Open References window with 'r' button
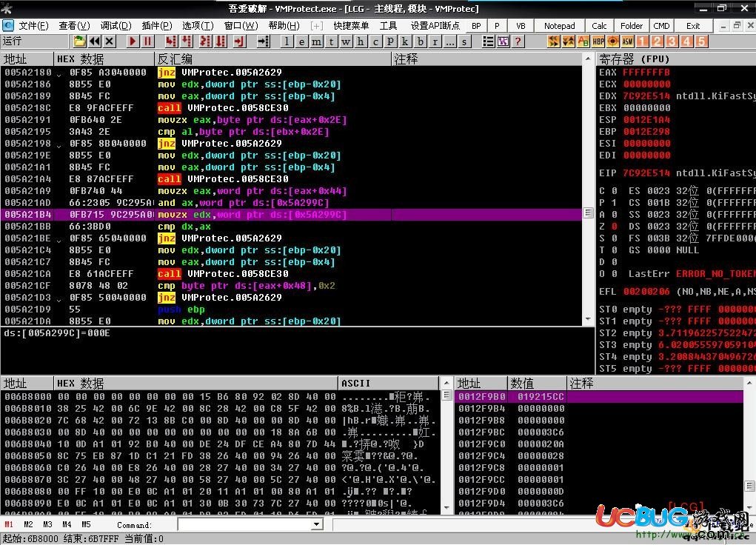Screen dimensions: 756x545 click(435, 41)
